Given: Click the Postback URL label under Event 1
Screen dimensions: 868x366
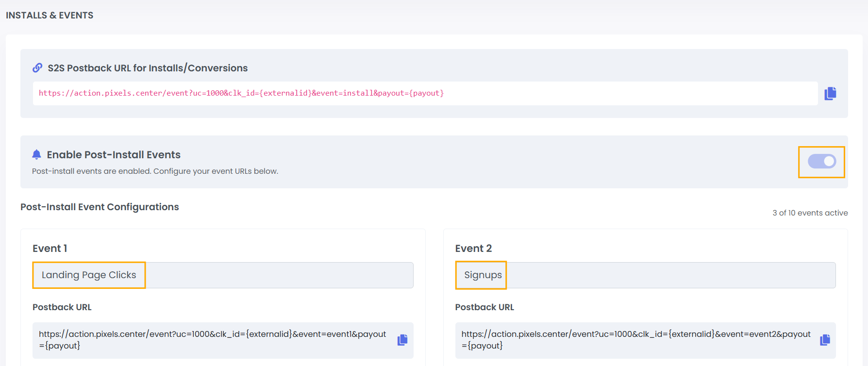Looking at the screenshot, I should click(x=62, y=307).
